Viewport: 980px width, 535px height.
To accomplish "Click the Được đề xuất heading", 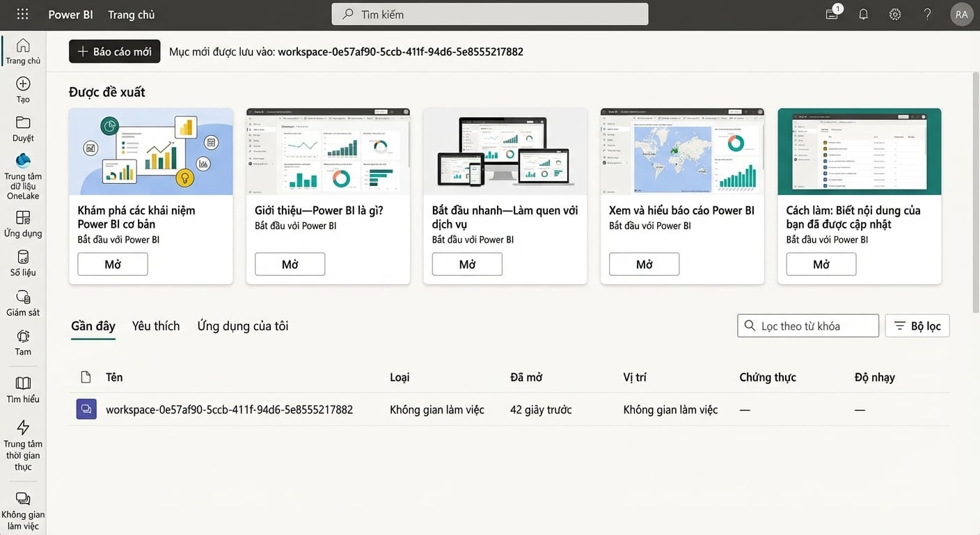I will (107, 92).
